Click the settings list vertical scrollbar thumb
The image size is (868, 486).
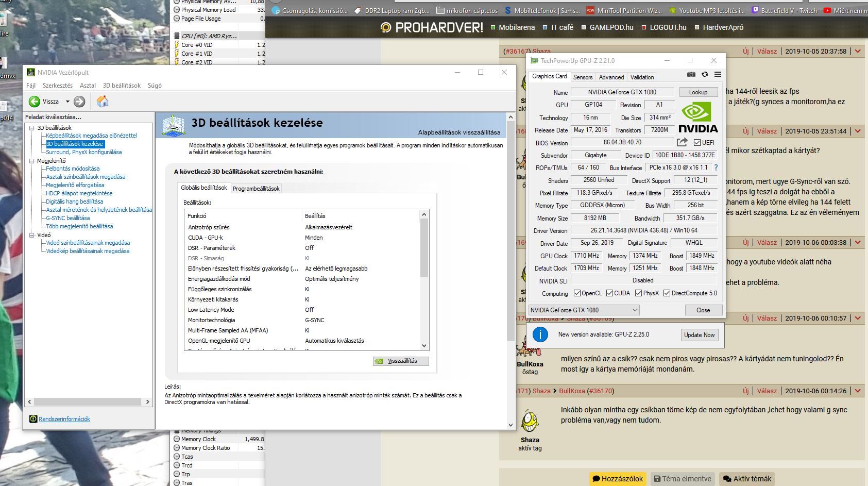pyautogui.click(x=424, y=248)
